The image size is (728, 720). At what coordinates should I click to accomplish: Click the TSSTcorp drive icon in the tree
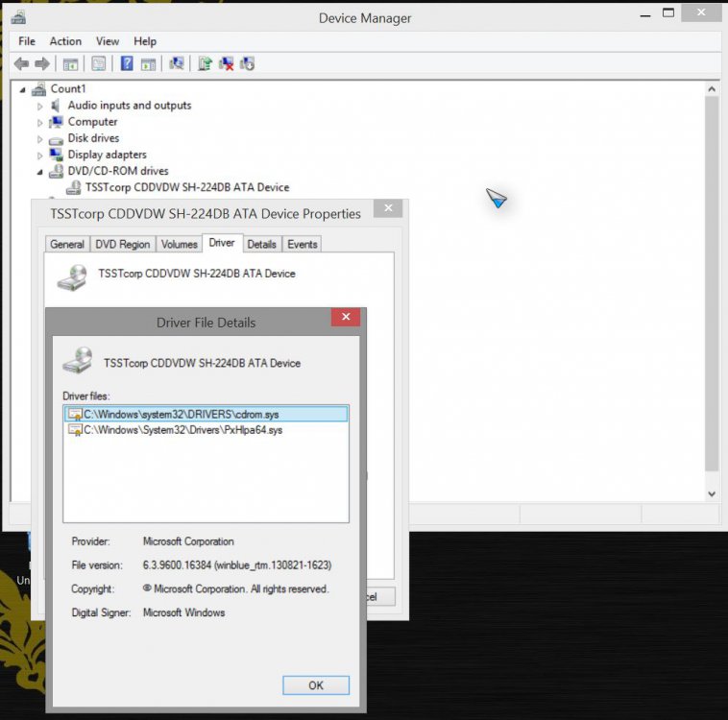tap(73, 187)
